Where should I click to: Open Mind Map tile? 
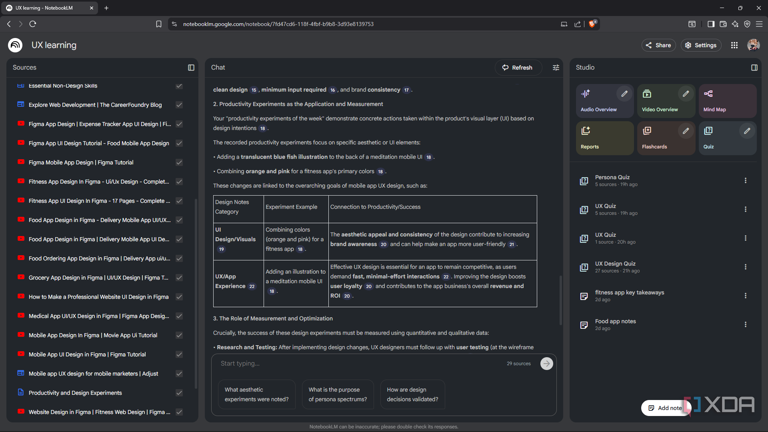point(727,100)
